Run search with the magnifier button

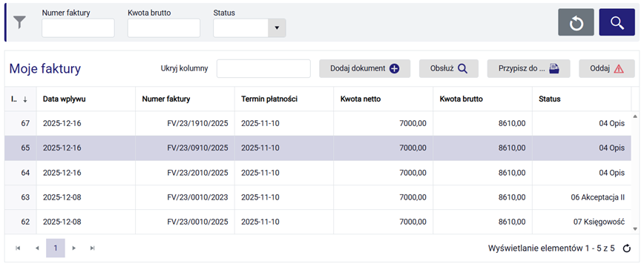coord(617,22)
